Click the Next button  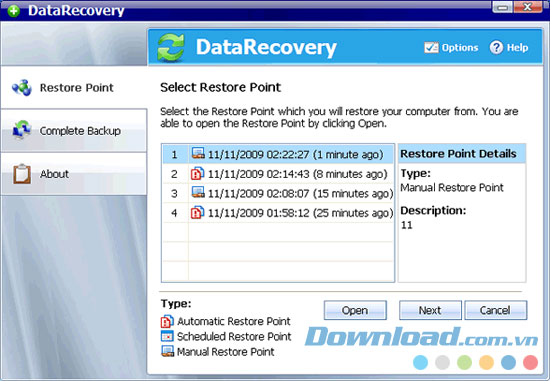[430, 310]
